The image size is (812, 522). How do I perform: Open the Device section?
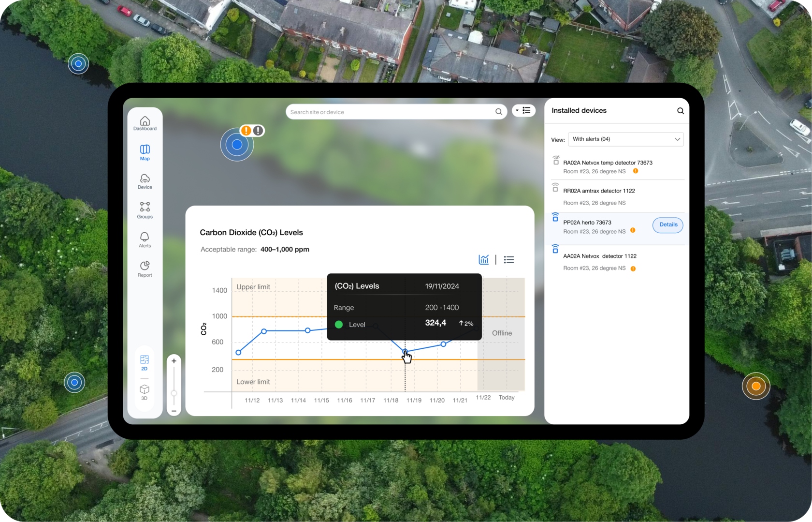[145, 181]
